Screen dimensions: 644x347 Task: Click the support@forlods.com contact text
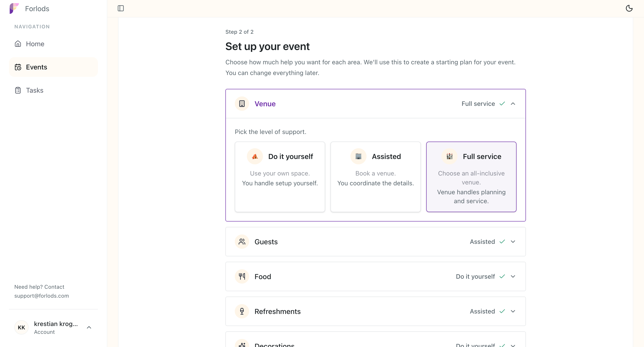(42, 296)
